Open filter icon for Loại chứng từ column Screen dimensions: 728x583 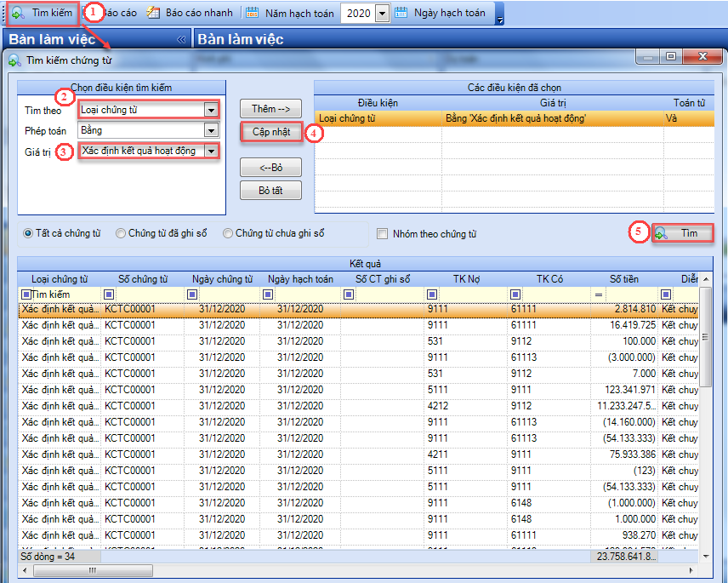pos(26,294)
